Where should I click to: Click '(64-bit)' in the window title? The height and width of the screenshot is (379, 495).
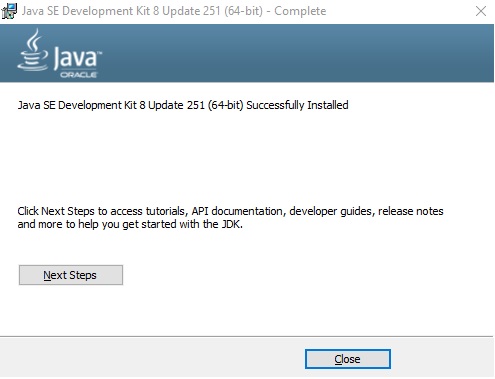click(243, 11)
